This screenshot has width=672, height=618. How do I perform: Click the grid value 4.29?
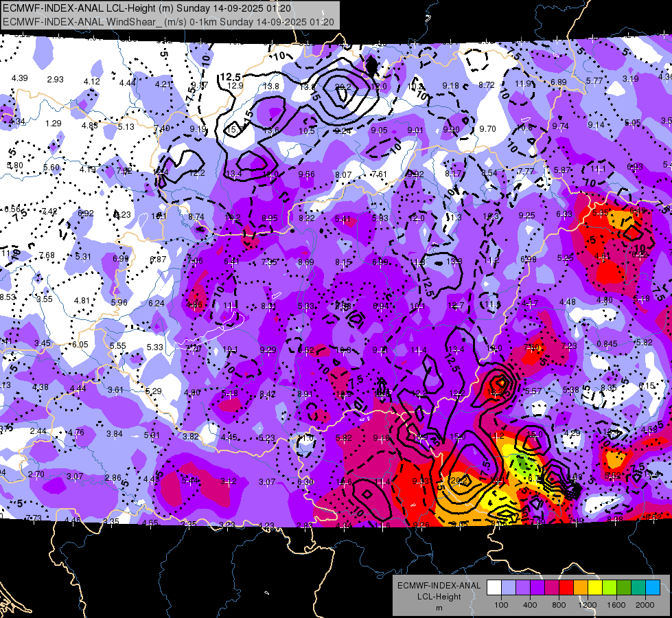572,433
